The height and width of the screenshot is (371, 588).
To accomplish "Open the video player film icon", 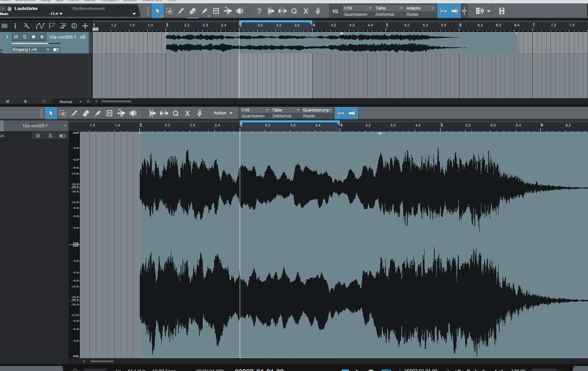I will (x=501, y=11).
